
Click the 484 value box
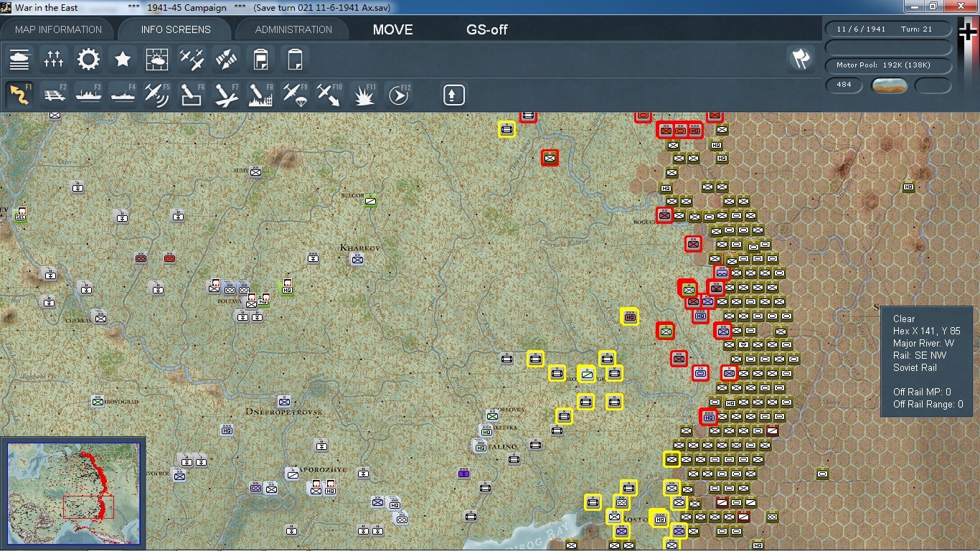click(x=844, y=85)
